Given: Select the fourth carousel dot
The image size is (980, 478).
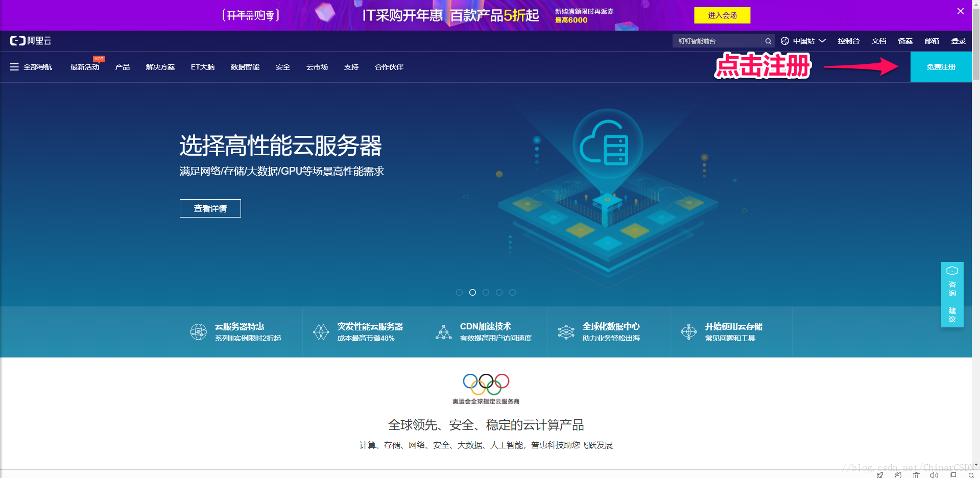Looking at the screenshot, I should pyautogui.click(x=499, y=292).
